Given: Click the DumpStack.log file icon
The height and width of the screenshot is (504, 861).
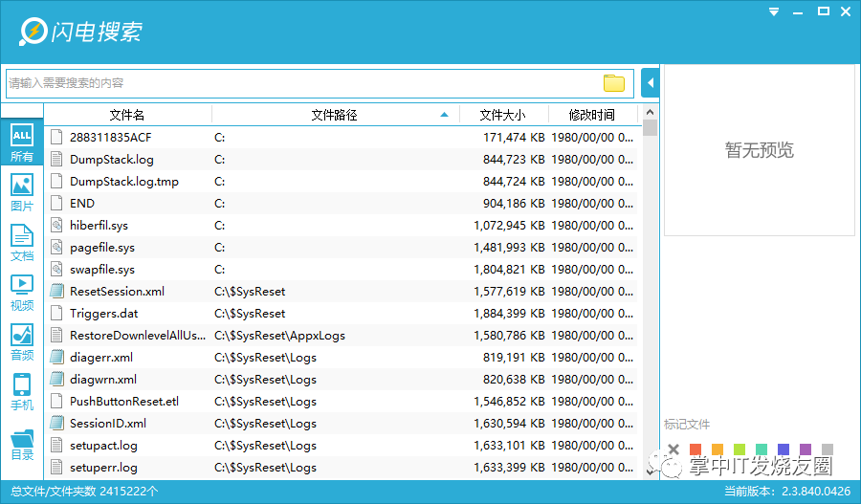Looking at the screenshot, I should coord(56,159).
